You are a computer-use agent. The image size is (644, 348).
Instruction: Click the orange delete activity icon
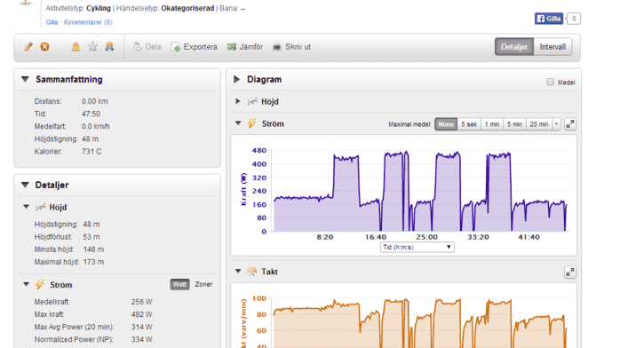click(44, 47)
